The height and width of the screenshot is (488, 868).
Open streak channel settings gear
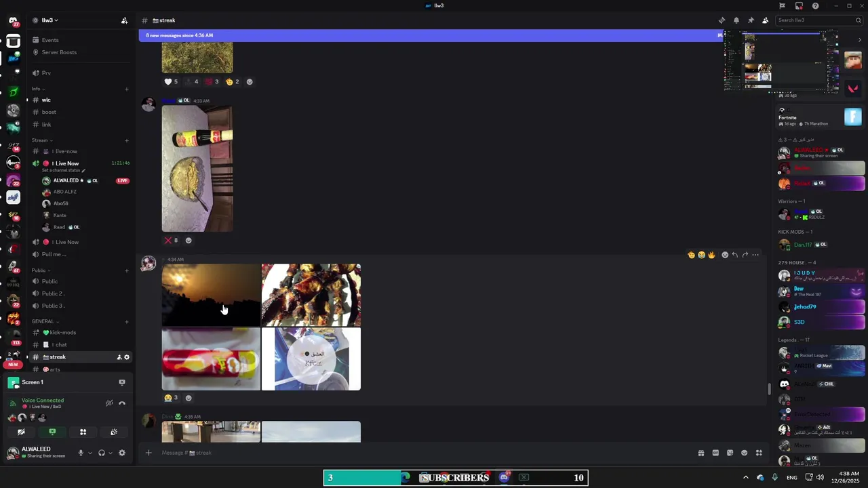point(126,357)
